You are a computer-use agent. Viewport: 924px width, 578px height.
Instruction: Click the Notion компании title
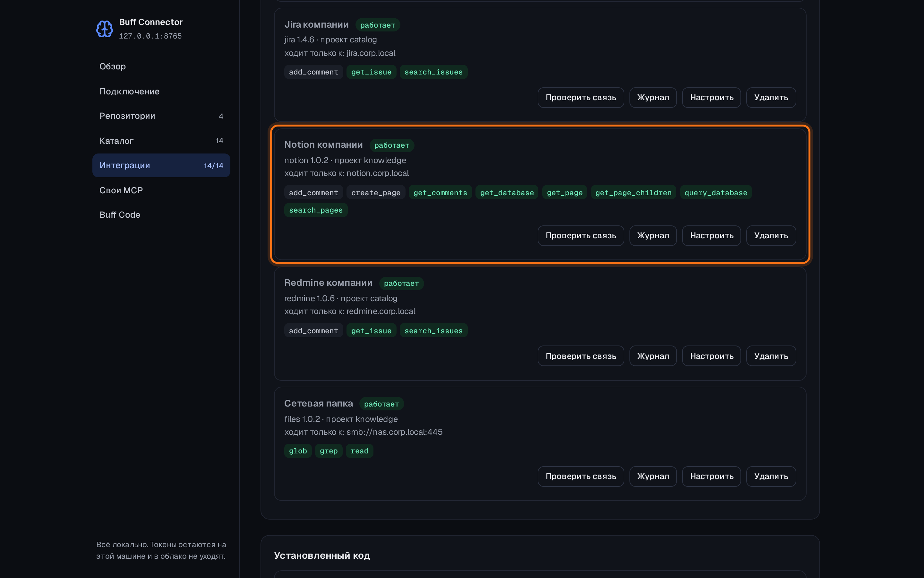[x=323, y=145]
